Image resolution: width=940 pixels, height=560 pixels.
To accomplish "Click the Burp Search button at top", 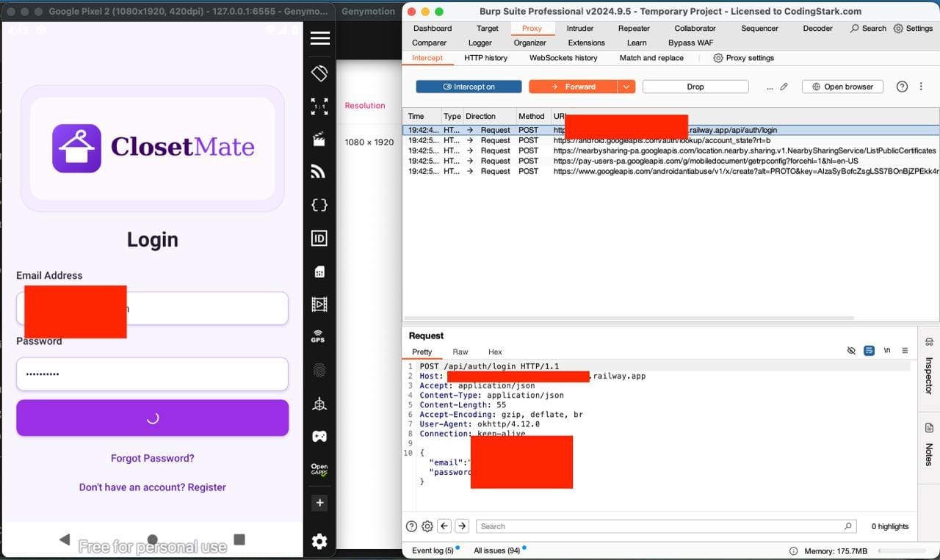I will pyautogui.click(x=868, y=29).
